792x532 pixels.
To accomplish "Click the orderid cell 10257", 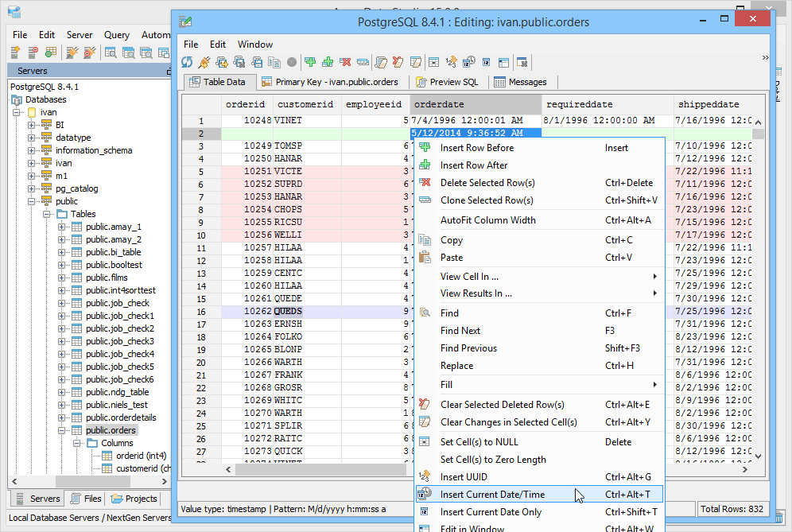I will [247, 247].
